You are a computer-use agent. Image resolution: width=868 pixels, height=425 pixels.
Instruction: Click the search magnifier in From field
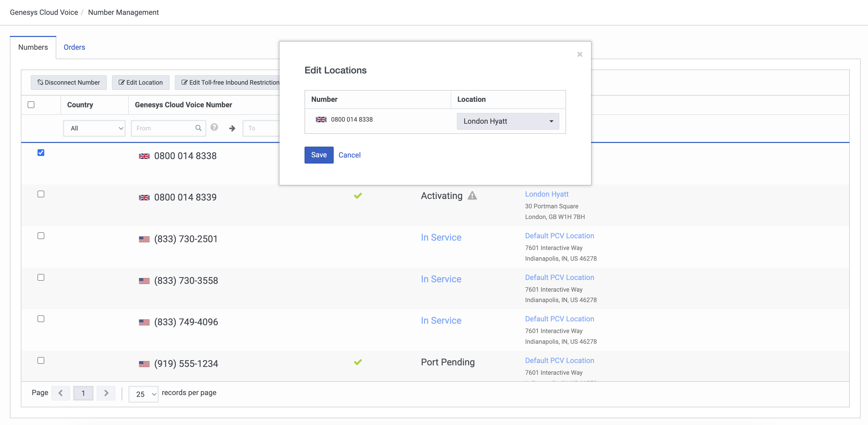tap(198, 128)
